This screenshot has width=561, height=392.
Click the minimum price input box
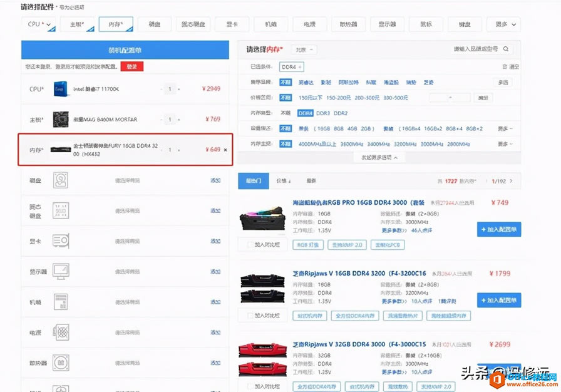tap(439, 98)
